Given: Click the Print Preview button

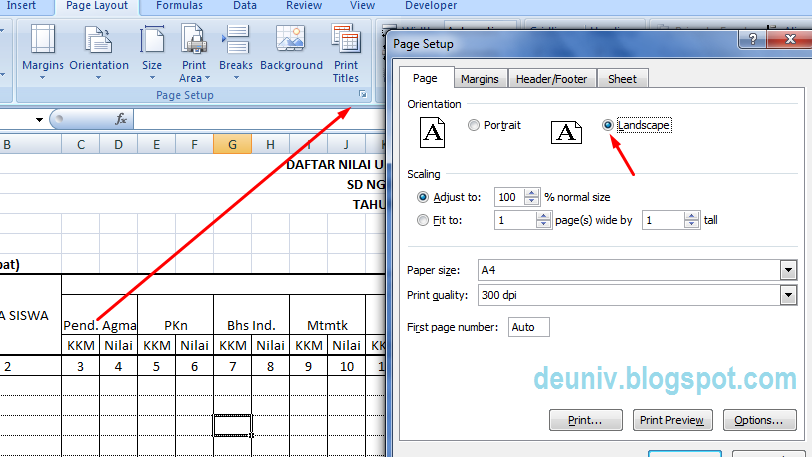Looking at the screenshot, I should click(672, 420).
